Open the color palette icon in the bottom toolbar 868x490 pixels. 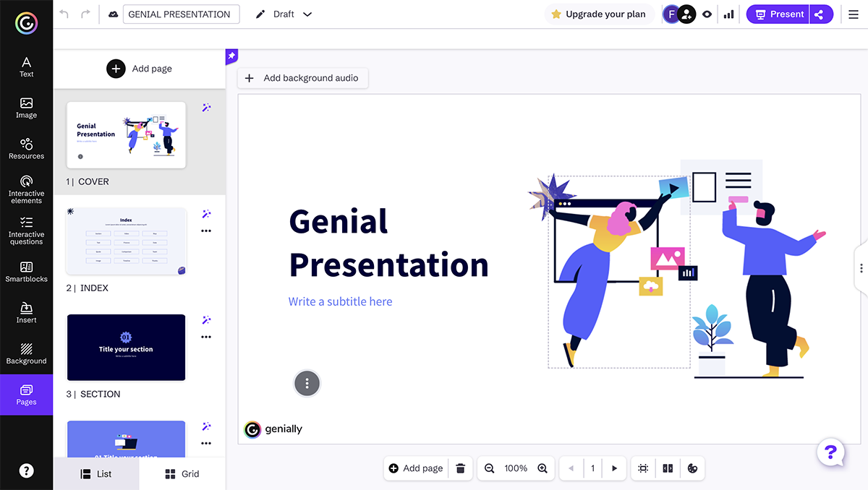(x=692, y=468)
